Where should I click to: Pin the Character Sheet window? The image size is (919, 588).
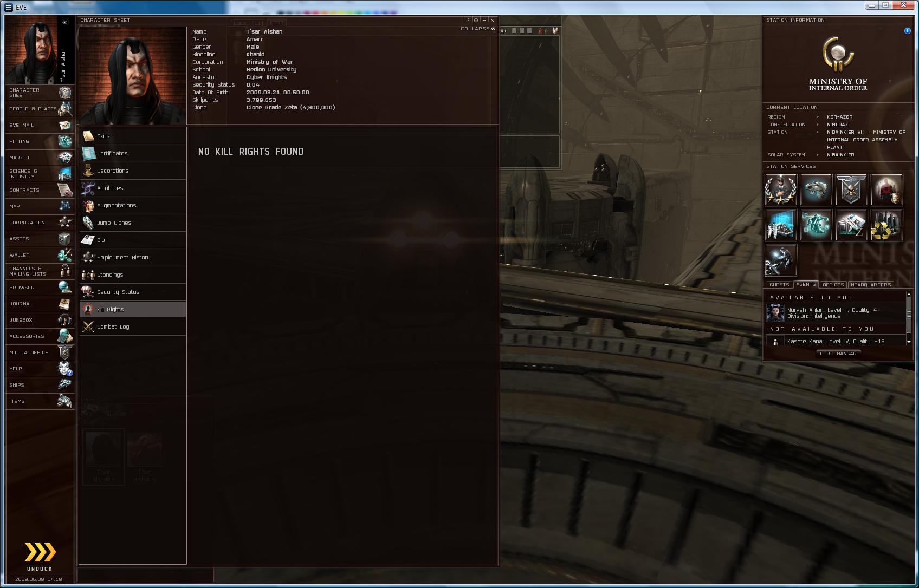click(476, 21)
